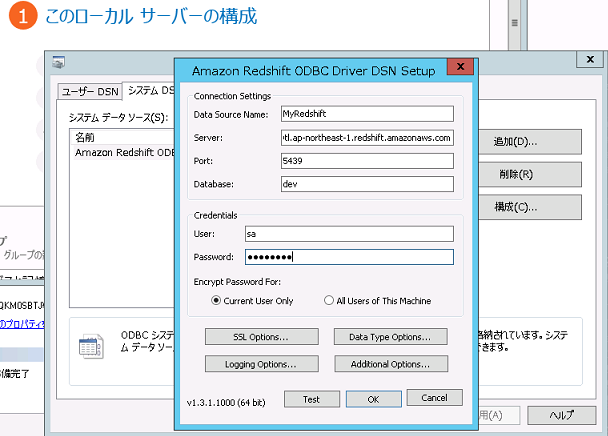Click 構成(C)... button in ODBC administrator
The width and height of the screenshot is (608, 436).
point(530,207)
